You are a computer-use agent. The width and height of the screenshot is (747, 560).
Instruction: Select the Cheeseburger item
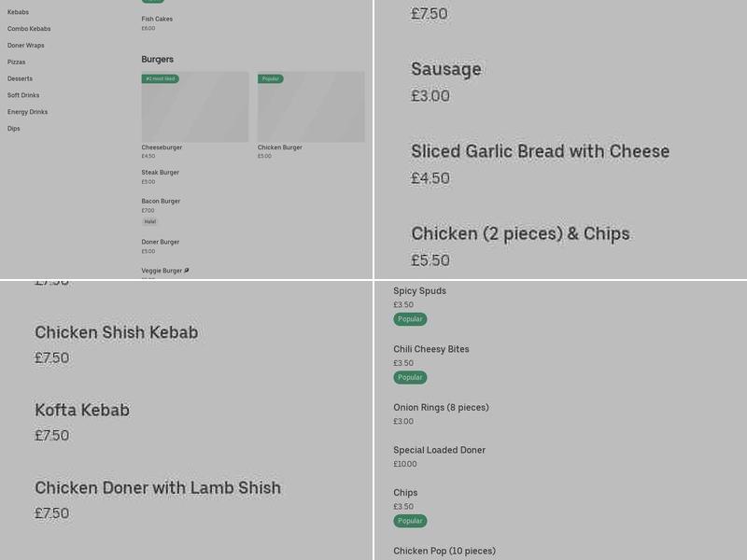coord(161,147)
